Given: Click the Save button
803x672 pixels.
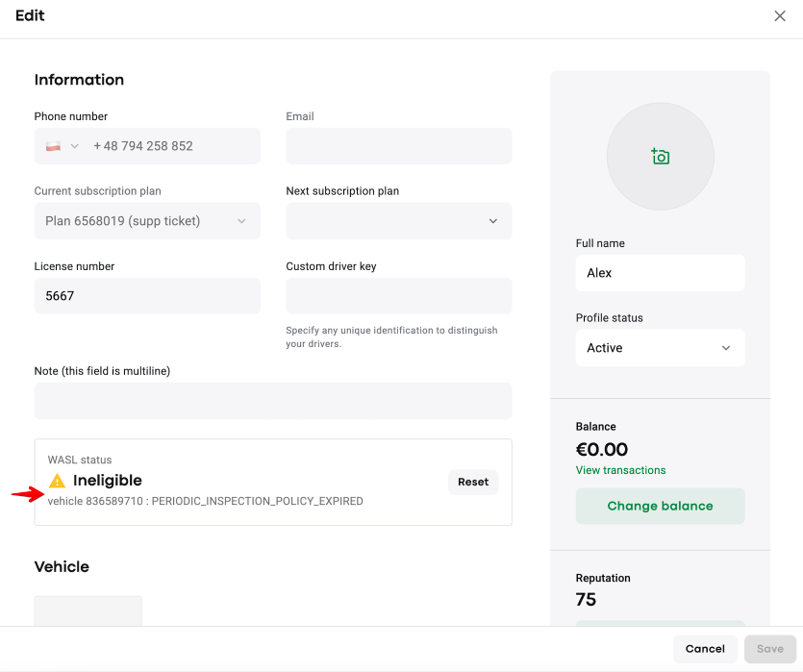Looking at the screenshot, I should click(x=769, y=649).
